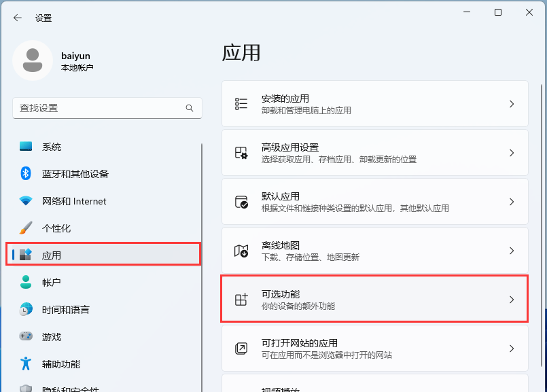Click the 安装的应用 list icon
547x392 pixels.
coord(241,103)
